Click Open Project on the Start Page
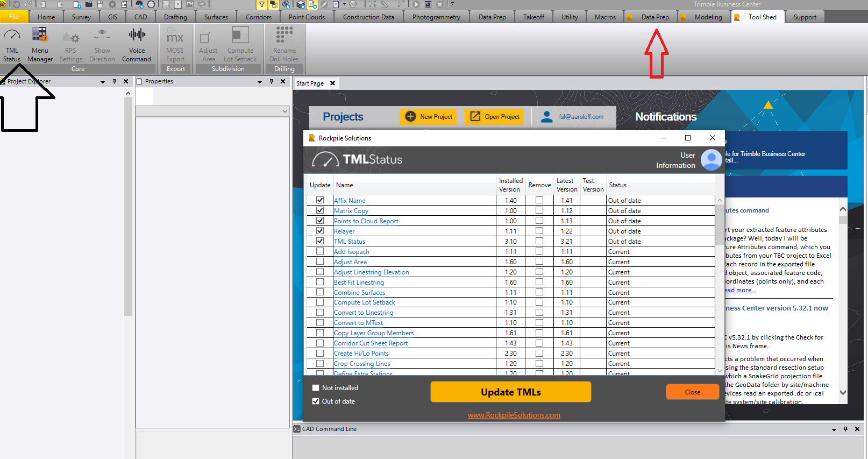 (495, 116)
